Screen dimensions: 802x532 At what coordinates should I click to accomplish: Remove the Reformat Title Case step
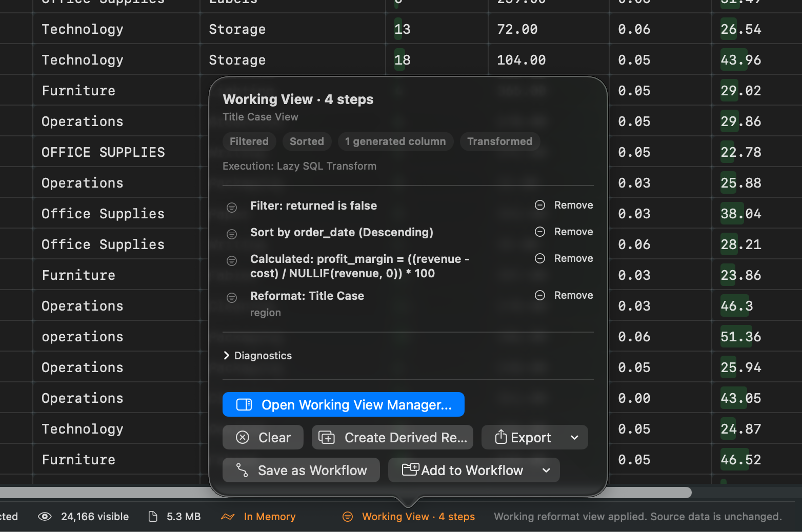[x=564, y=295]
